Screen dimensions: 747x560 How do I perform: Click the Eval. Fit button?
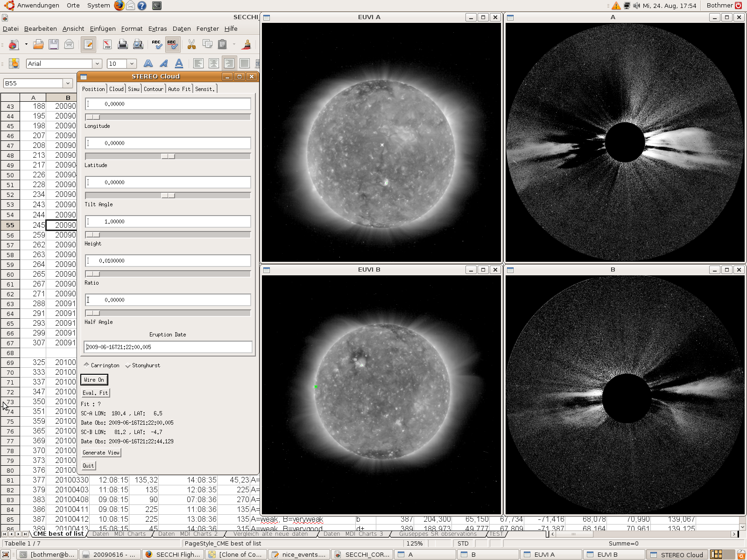pyautogui.click(x=95, y=393)
